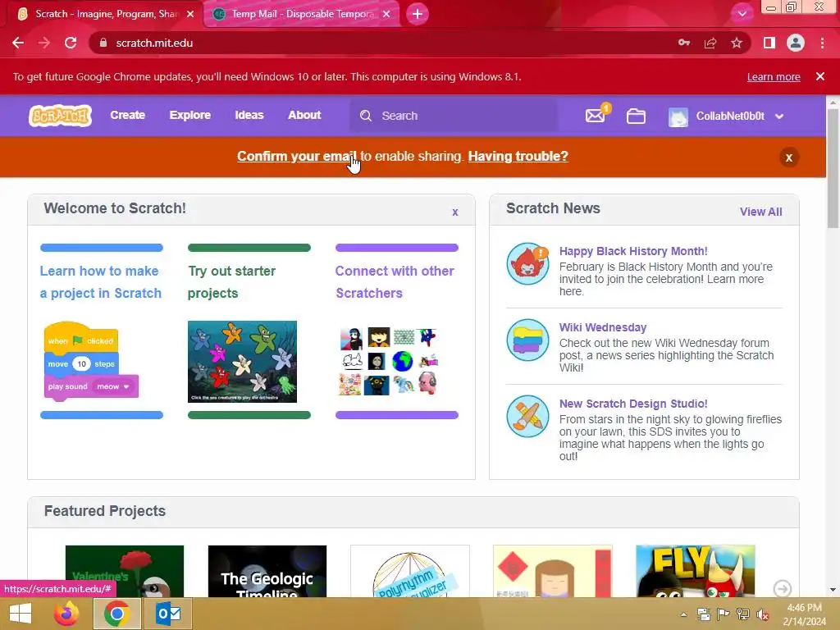The image size is (840, 630).
Task: Open The Geologic Timeline project thumbnail
Action: [x=267, y=571]
